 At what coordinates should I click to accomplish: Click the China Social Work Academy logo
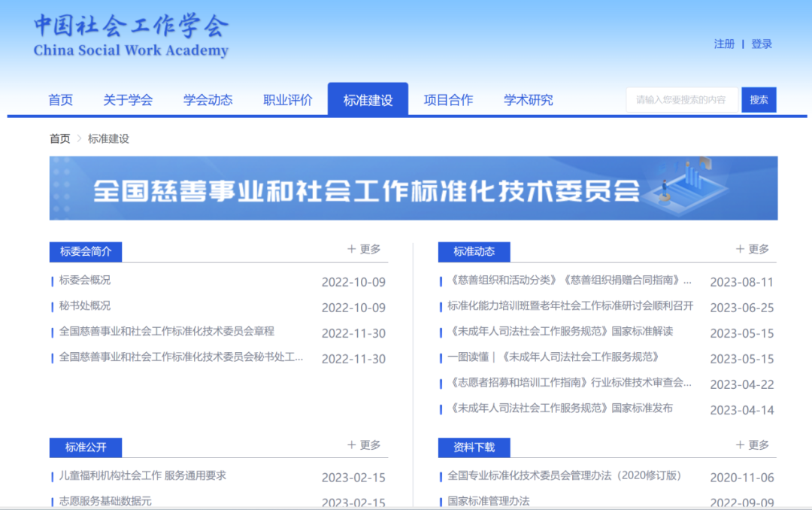coord(131,35)
